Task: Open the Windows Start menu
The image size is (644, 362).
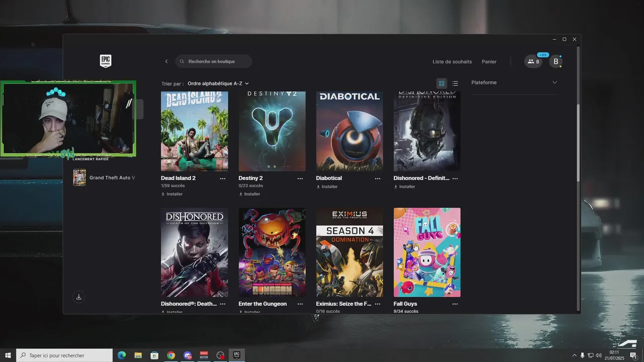Action: click(x=8, y=355)
